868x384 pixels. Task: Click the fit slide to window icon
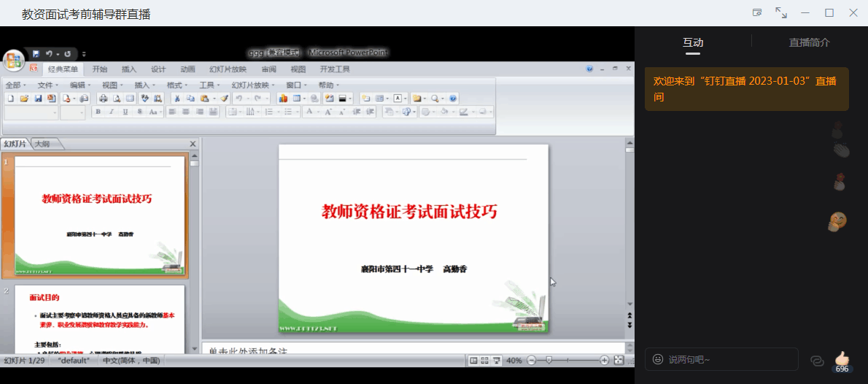pos(619,361)
